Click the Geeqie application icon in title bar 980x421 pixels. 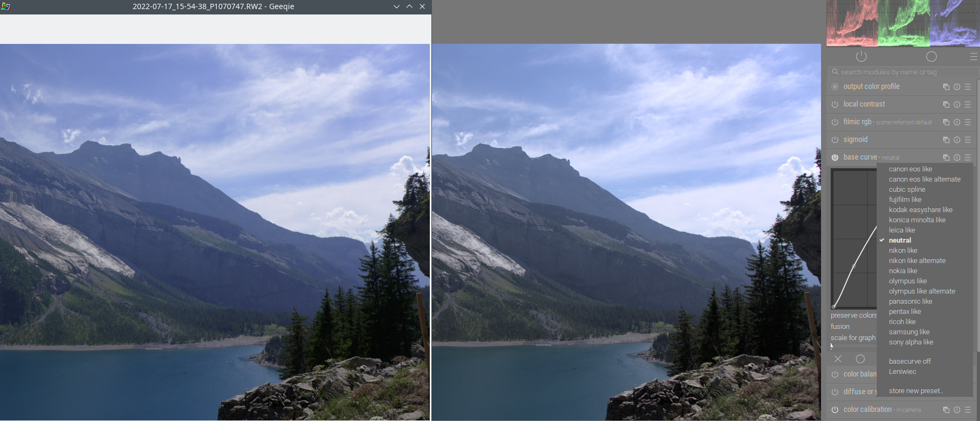(x=5, y=6)
